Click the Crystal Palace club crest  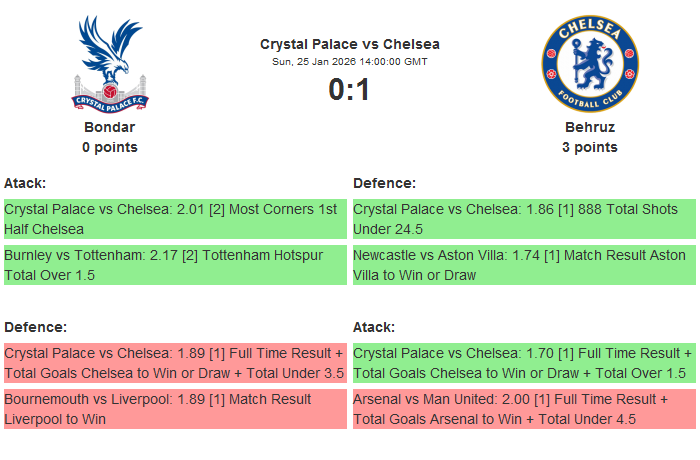click(110, 62)
